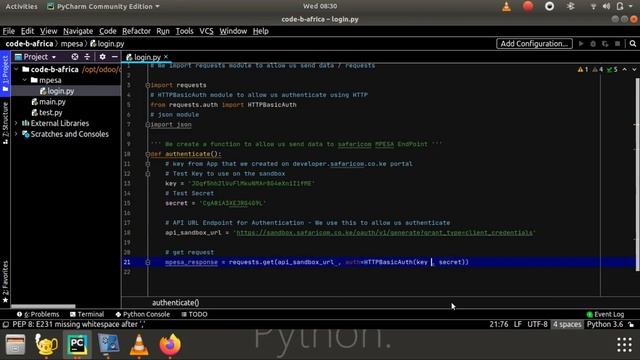The width and height of the screenshot is (640, 360).
Task: Toggle fold marker at import requests line
Action: point(148,85)
